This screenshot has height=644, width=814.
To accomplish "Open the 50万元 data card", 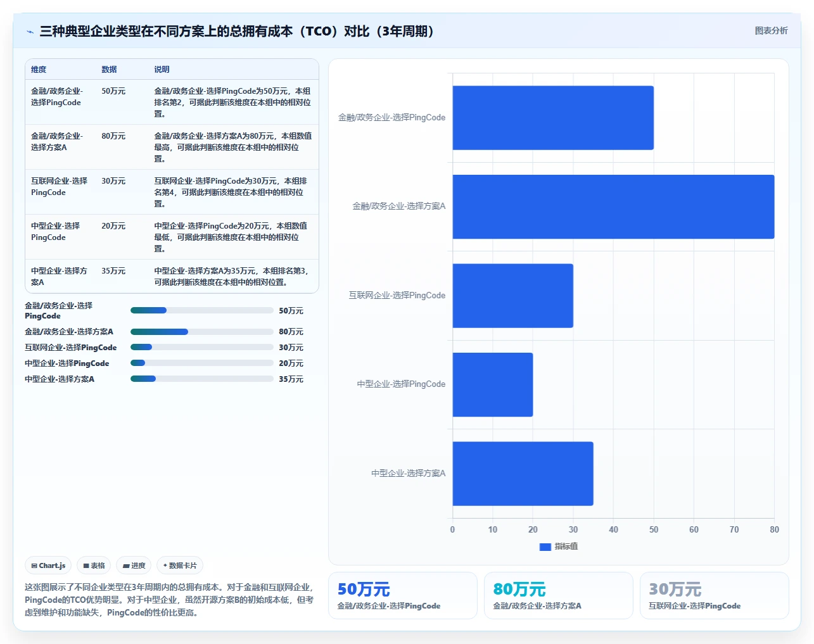I will 403,595.
